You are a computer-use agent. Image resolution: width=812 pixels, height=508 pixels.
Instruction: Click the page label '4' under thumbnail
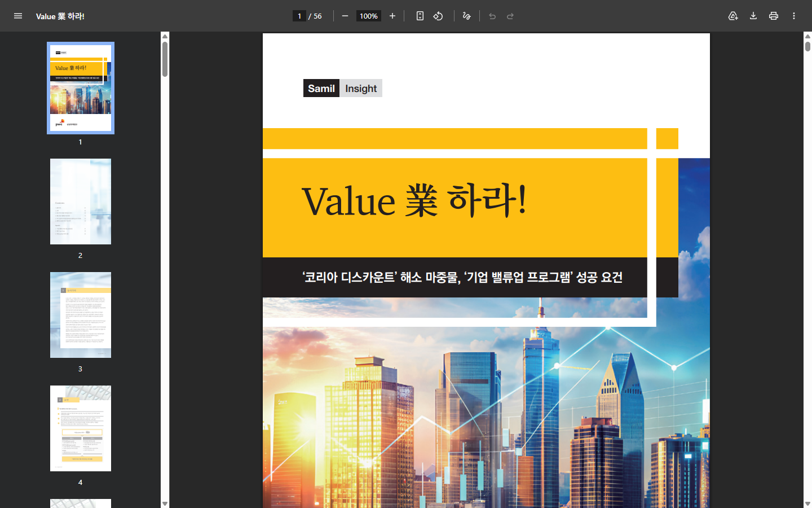click(x=80, y=482)
